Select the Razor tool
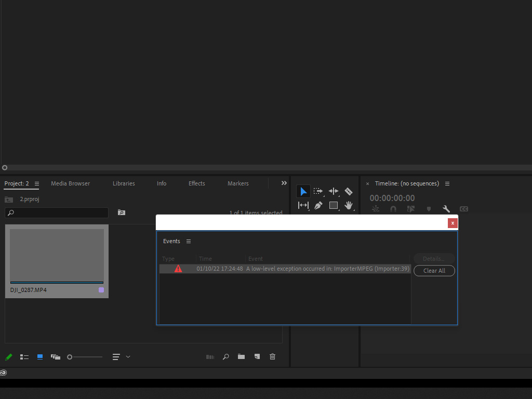532x399 pixels. pos(349,191)
